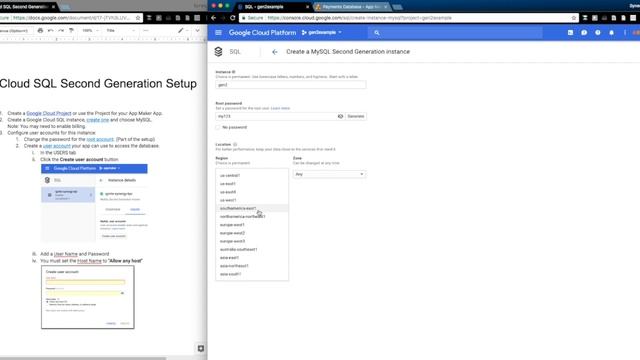Screen dimensions: 640x360
Task: Select us-central1 from the region list
Action: pyautogui.click(x=252, y=176)
